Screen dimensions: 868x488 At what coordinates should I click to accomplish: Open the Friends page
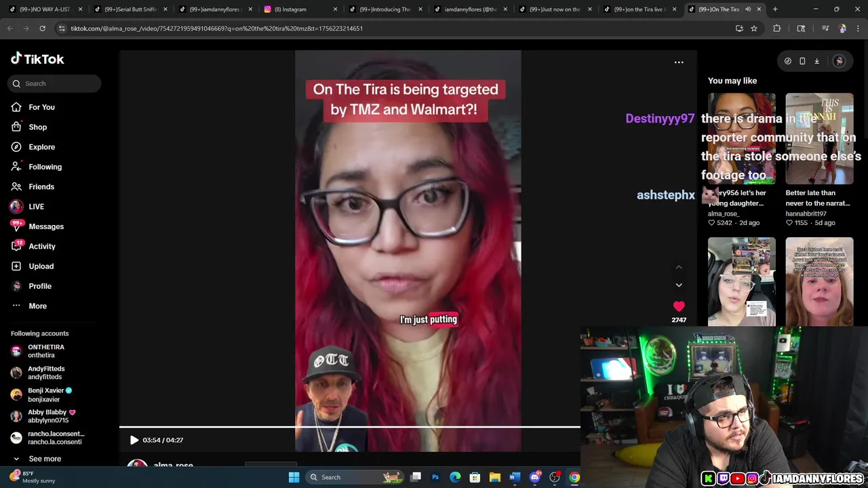point(41,186)
